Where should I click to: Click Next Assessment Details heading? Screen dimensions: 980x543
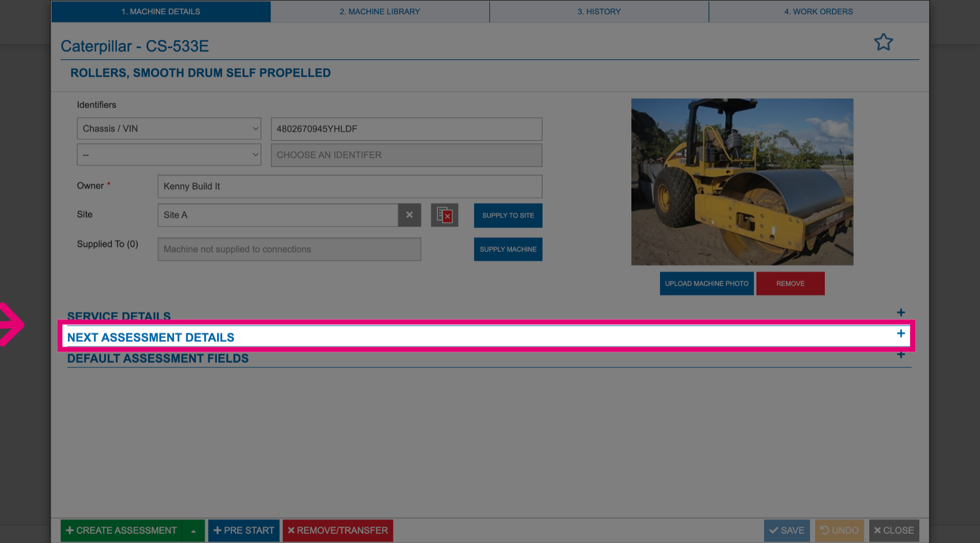click(151, 337)
